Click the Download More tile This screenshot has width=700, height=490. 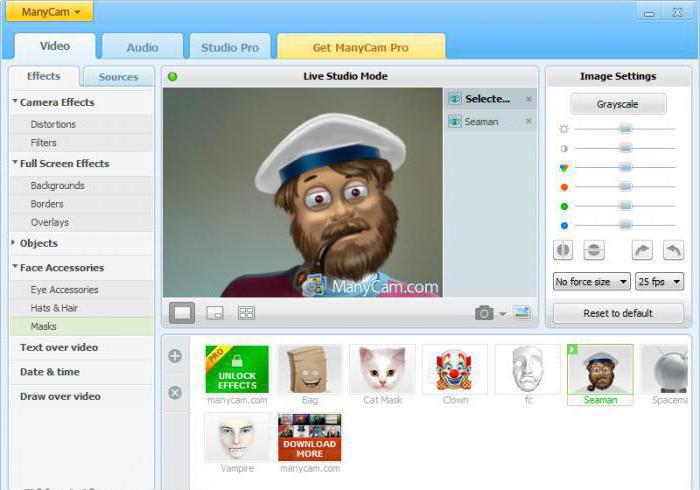point(309,437)
